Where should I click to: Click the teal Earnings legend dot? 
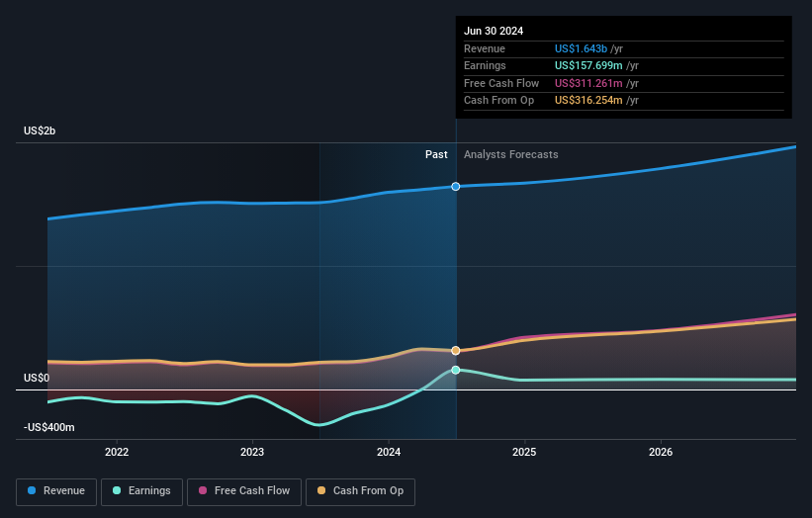117,490
